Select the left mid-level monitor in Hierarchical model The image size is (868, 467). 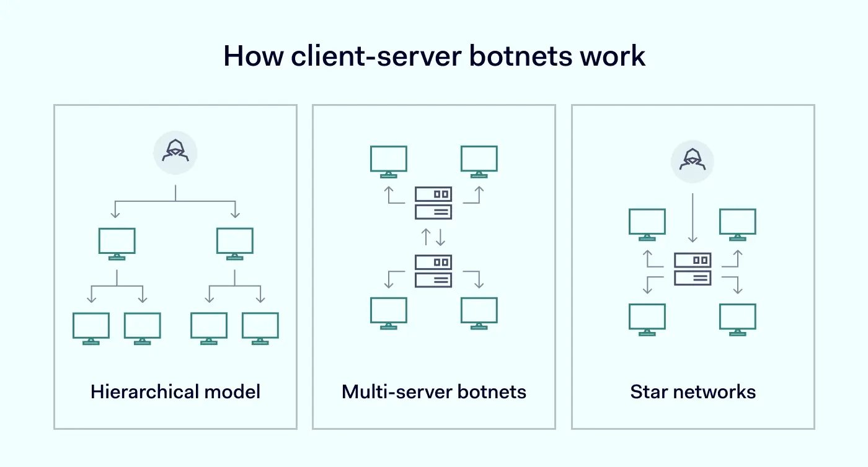tap(117, 243)
